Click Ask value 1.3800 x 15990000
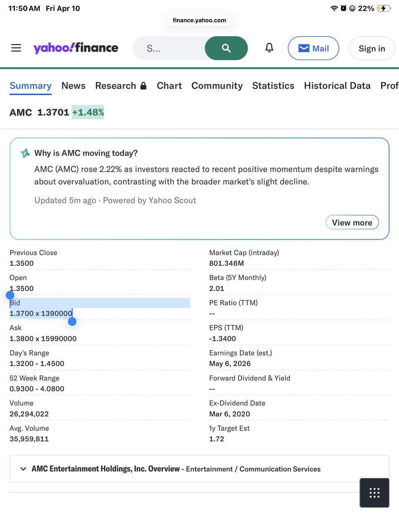 [x=43, y=339]
